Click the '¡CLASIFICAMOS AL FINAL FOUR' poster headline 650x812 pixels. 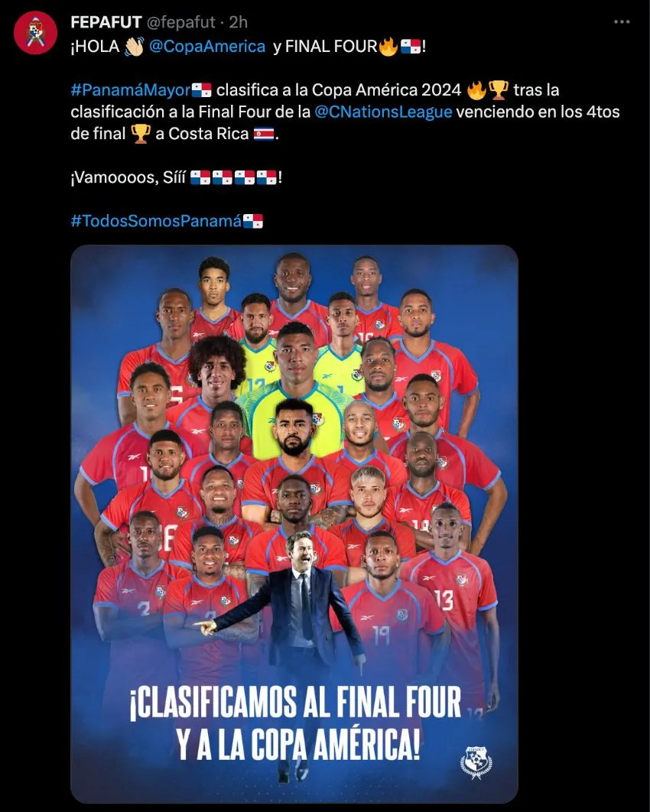[x=295, y=703]
